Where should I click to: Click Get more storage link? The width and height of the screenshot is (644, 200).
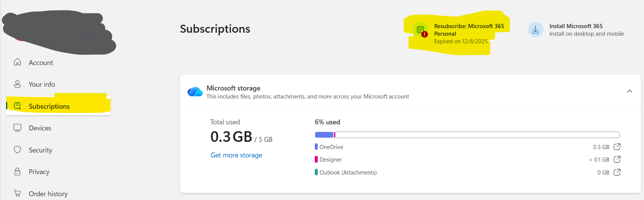(236, 155)
